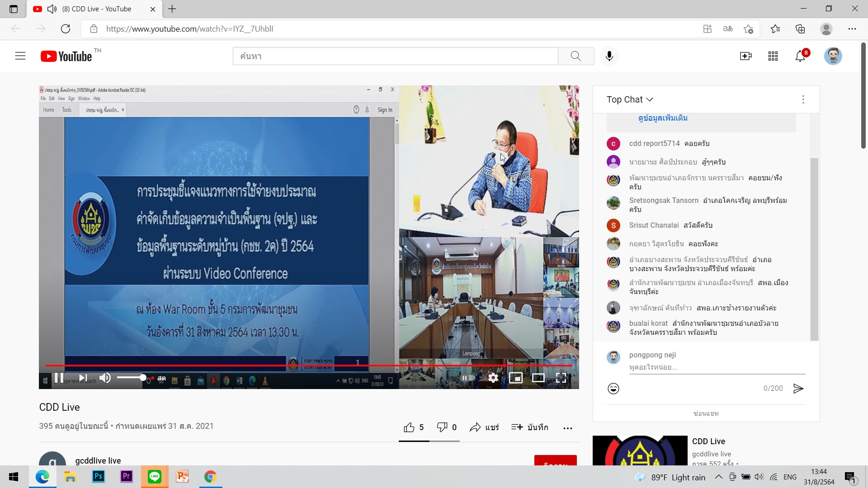Dislike the CDD Live video
Viewport: 868px width, 488px height.
coord(447,427)
